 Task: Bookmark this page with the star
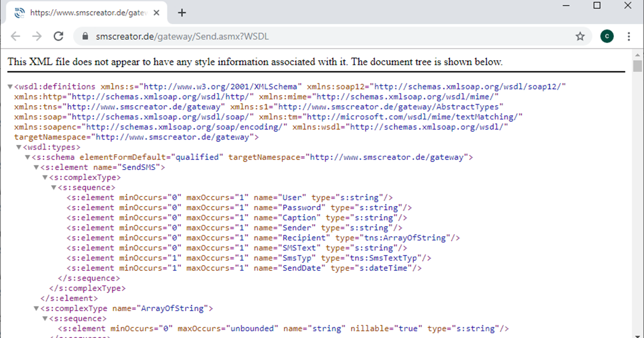(580, 36)
